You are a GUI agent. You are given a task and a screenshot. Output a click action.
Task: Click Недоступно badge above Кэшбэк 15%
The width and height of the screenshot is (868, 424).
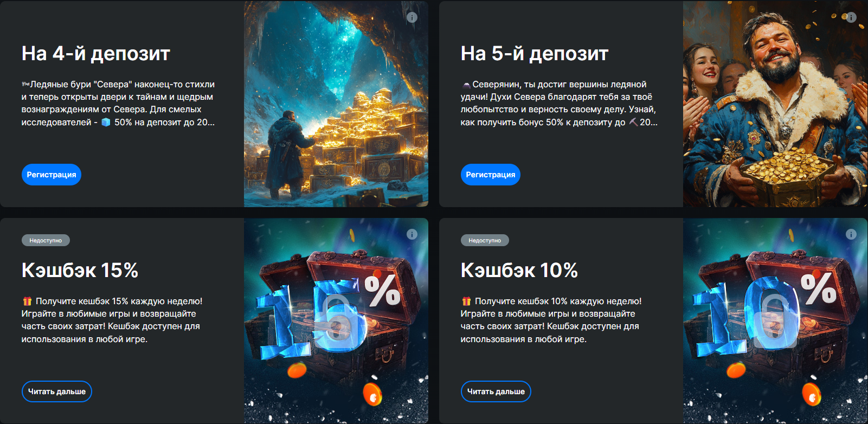click(46, 240)
